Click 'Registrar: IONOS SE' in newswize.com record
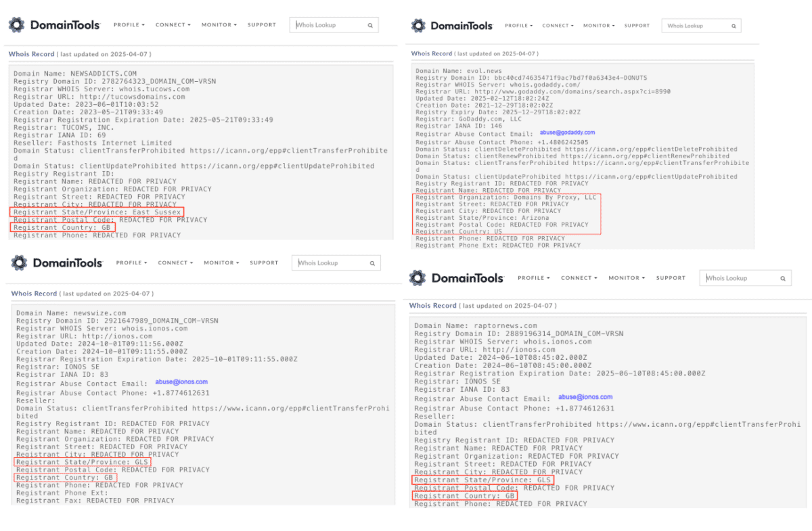 tap(56, 367)
